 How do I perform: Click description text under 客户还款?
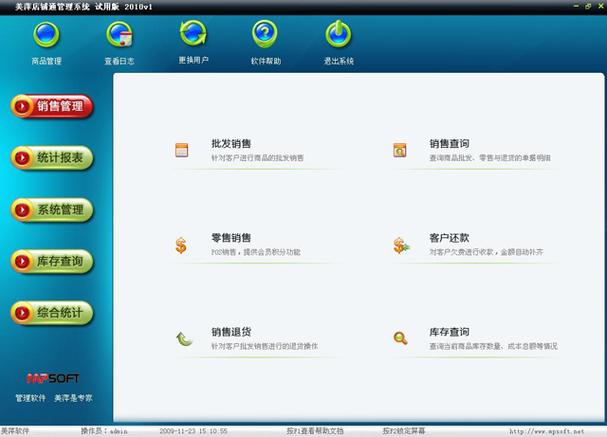(486, 252)
